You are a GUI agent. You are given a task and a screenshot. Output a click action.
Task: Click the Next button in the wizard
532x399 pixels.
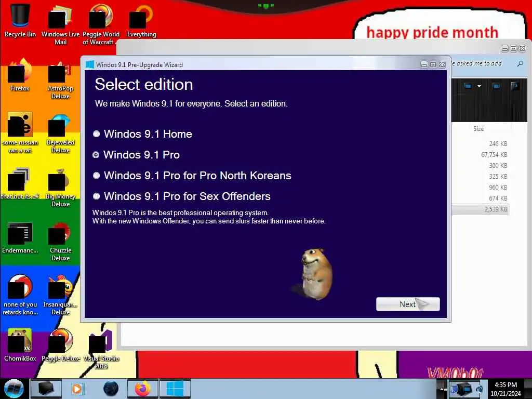click(408, 304)
